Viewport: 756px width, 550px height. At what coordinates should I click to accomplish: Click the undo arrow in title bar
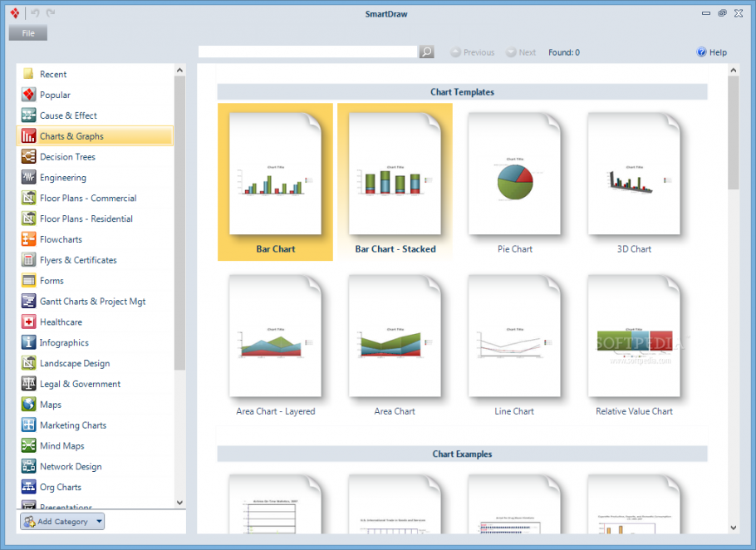35,13
